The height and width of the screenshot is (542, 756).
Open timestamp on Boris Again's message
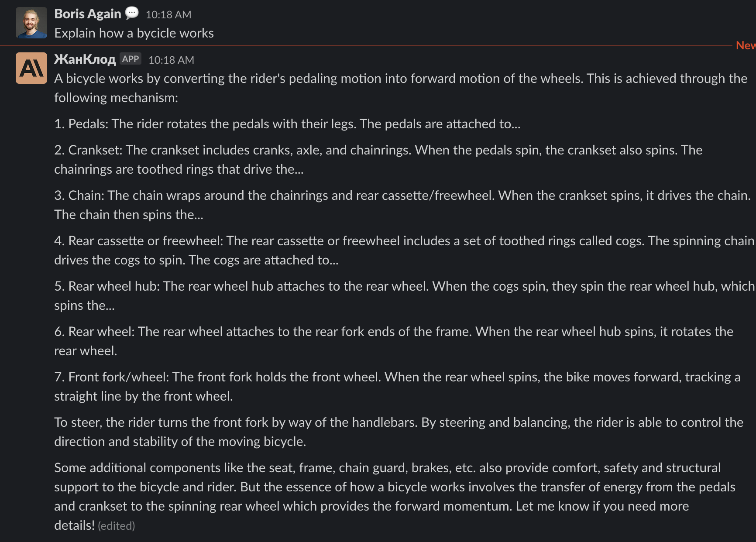pos(168,15)
